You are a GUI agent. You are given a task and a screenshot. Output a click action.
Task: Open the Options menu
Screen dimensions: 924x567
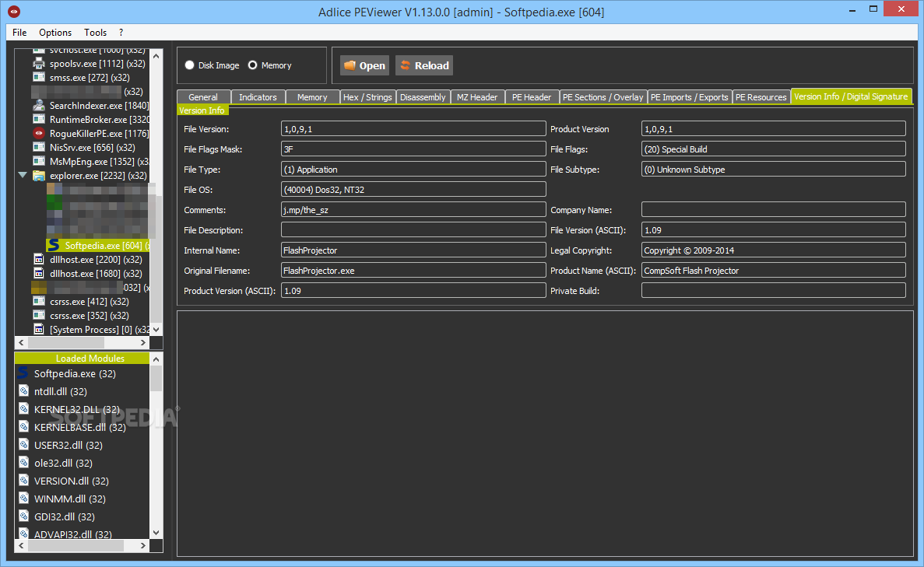click(55, 33)
